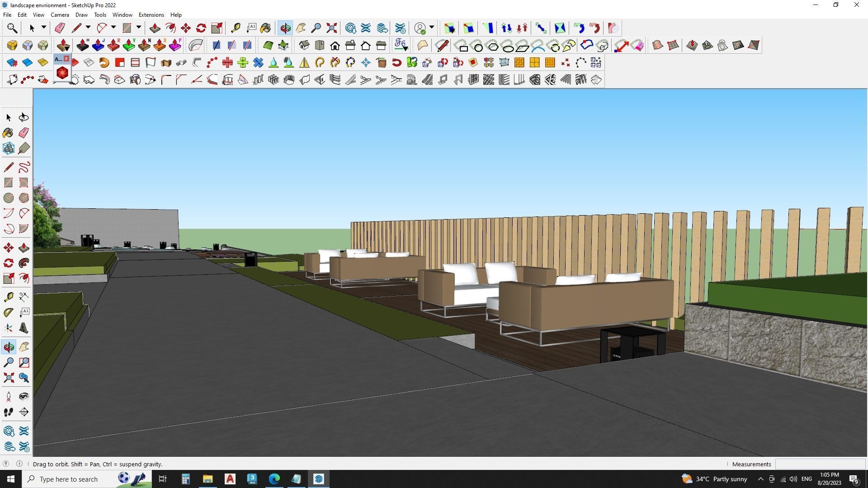868x488 pixels.
Task: Select the Rotate tool in top toolbar
Action: coord(201,28)
